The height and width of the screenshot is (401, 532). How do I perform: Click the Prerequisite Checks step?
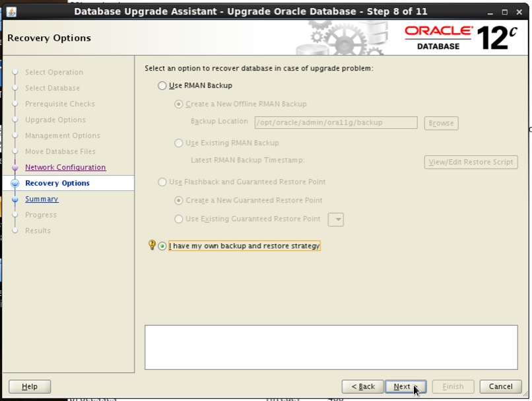point(60,104)
